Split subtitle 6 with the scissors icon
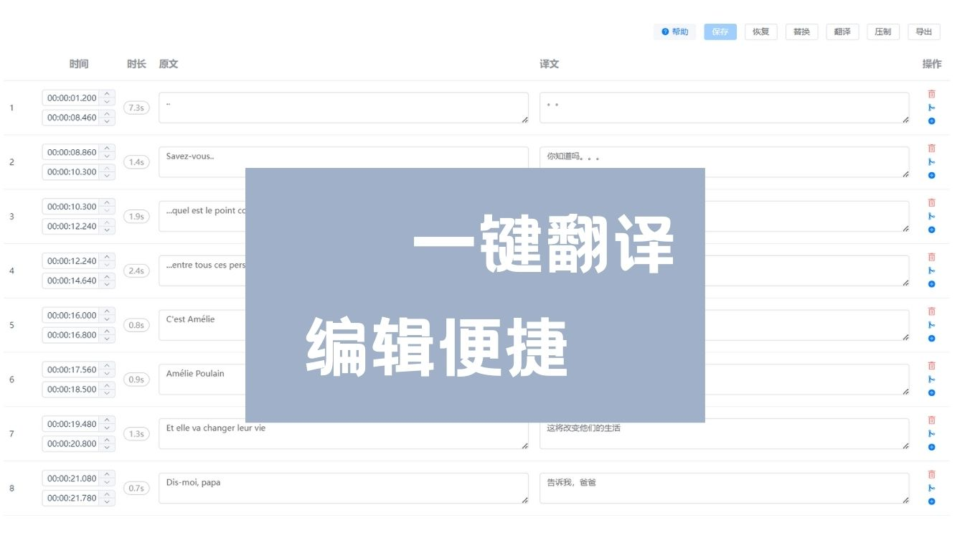The width and height of the screenshot is (980, 551). (931, 379)
